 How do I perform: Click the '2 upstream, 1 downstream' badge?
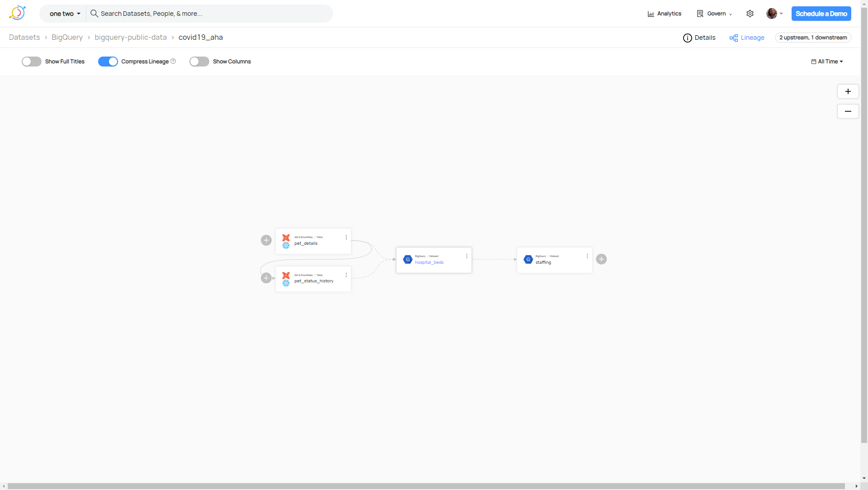coord(813,38)
